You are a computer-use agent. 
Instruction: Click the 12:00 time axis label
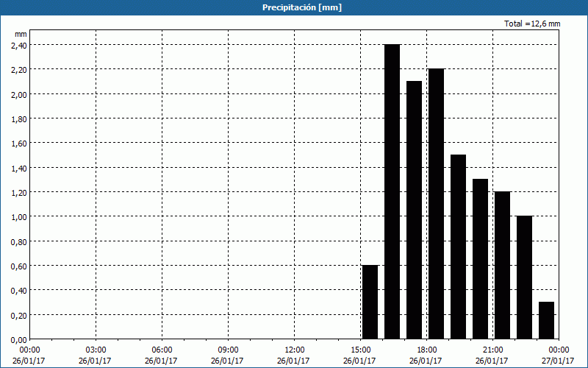coord(295,350)
